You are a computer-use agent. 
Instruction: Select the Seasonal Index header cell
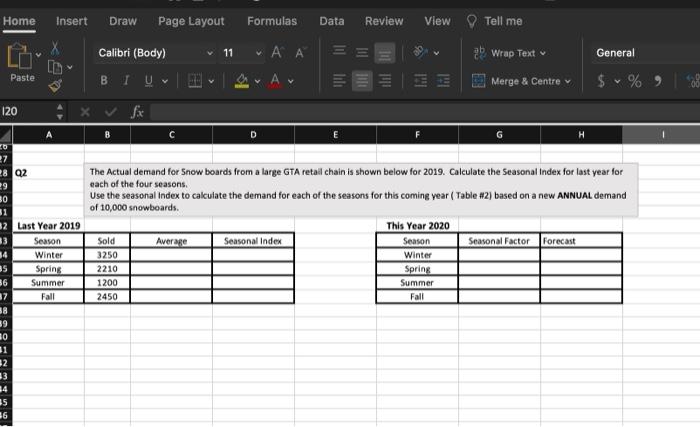click(x=253, y=241)
